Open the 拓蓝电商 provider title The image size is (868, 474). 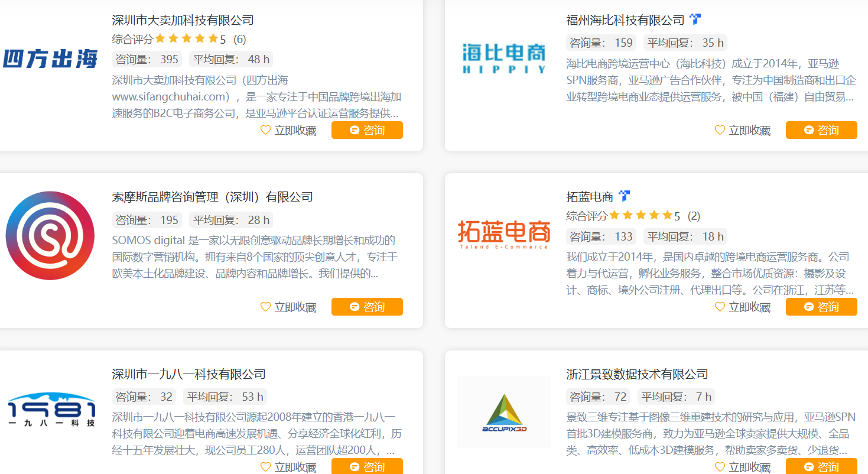[x=590, y=197]
